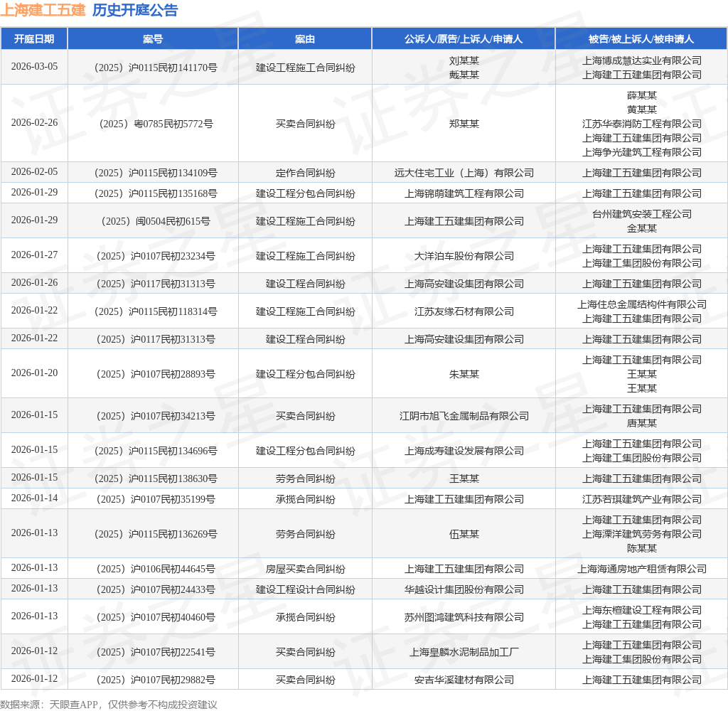728x711 pixels.
Task: Click the 历史开庭公告 heading
Action: click(135, 10)
